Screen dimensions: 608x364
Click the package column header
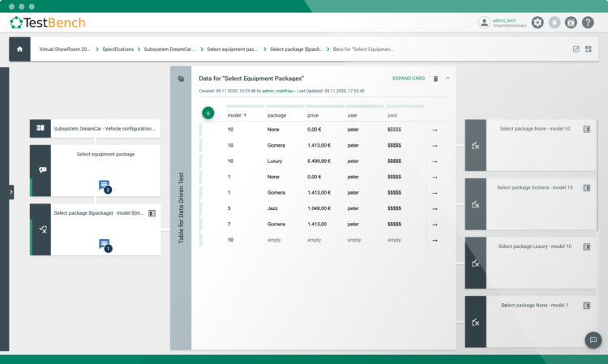[276, 115]
